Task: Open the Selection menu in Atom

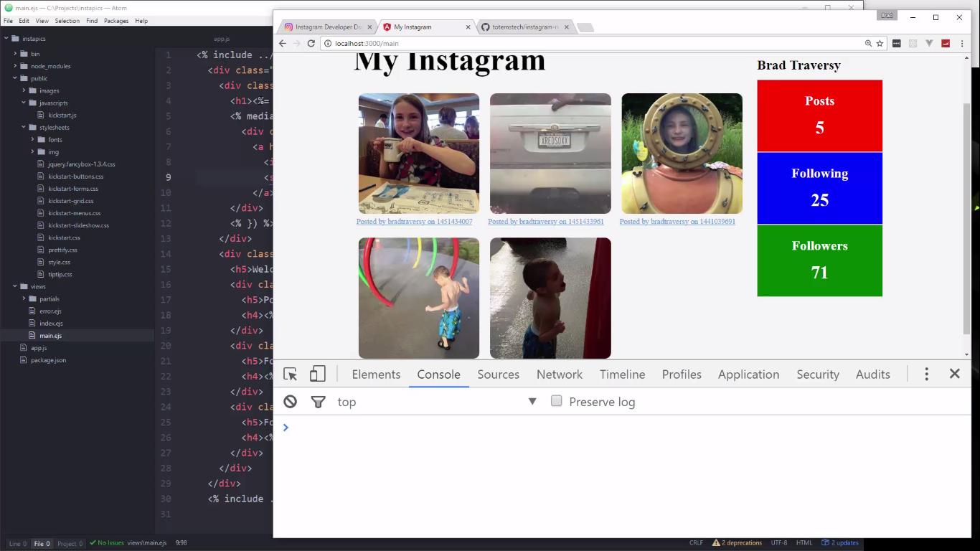Action: click(67, 21)
